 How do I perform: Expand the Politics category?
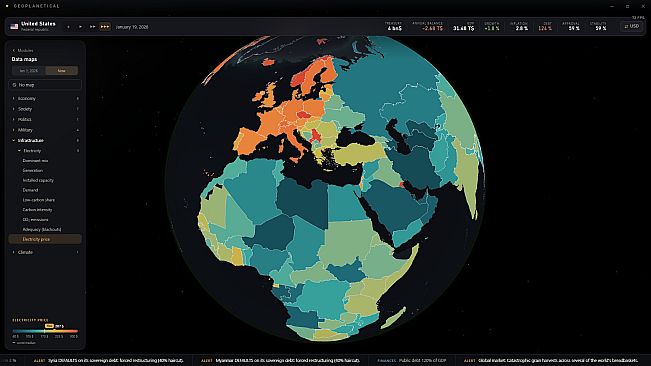click(45, 119)
